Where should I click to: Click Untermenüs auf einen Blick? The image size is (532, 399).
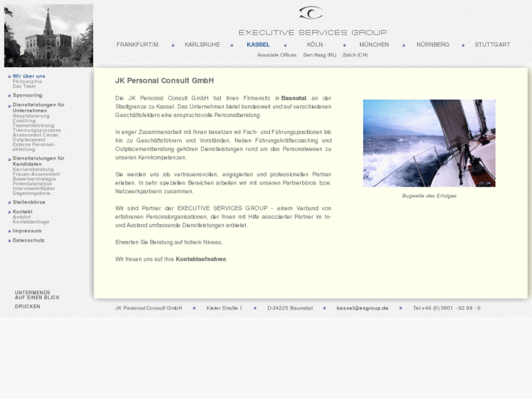[x=37, y=295]
